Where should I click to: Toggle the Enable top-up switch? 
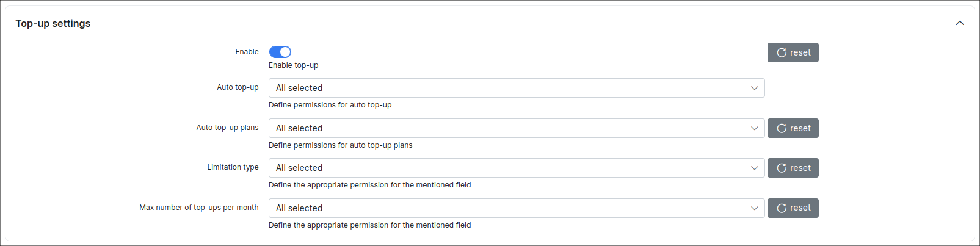[x=280, y=52]
